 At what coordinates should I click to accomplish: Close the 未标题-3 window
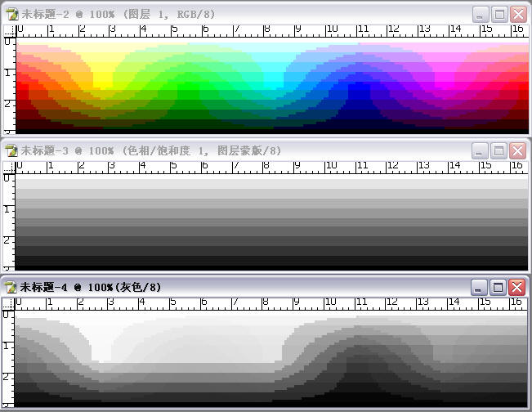click(517, 150)
